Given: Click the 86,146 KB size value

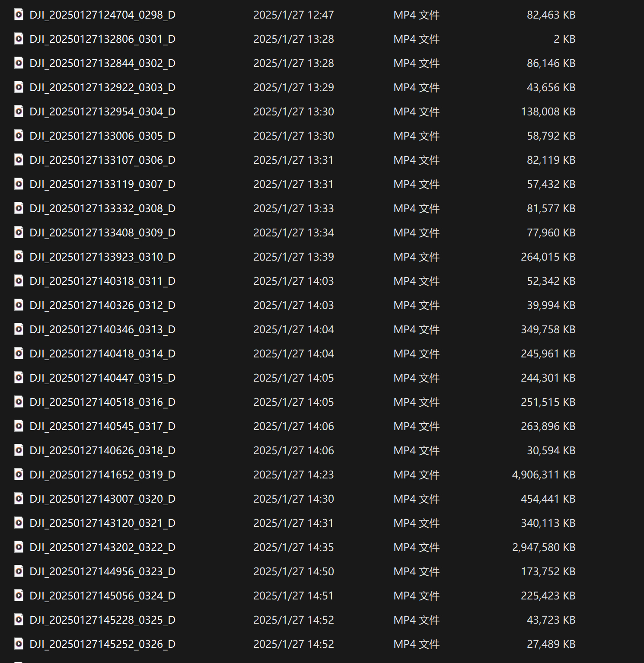Looking at the screenshot, I should tap(551, 64).
